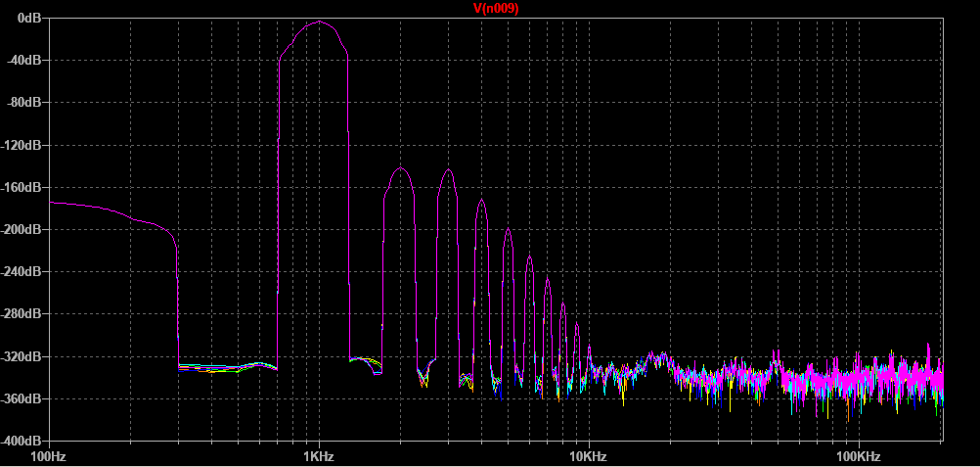Click the 0dB vertical axis label
Viewport: 980px width, 467px height.
[x=30, y=19]
